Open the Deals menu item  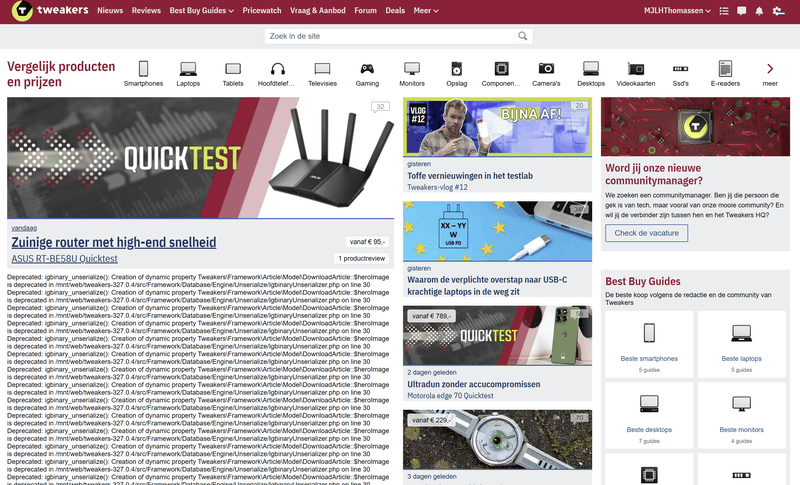(395, 10)
